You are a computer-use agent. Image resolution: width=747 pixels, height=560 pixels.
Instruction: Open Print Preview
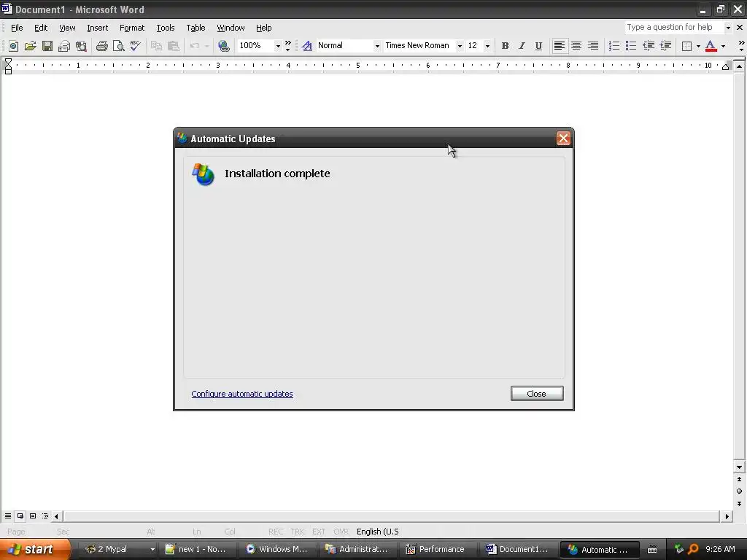119,46
